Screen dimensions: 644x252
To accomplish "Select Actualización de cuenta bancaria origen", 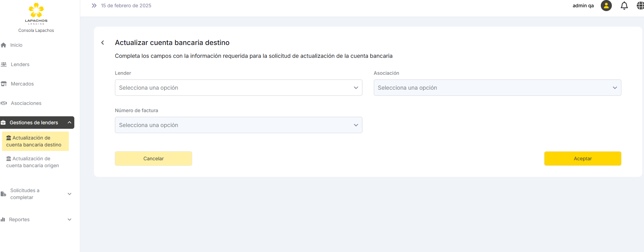I will point(33,162).
